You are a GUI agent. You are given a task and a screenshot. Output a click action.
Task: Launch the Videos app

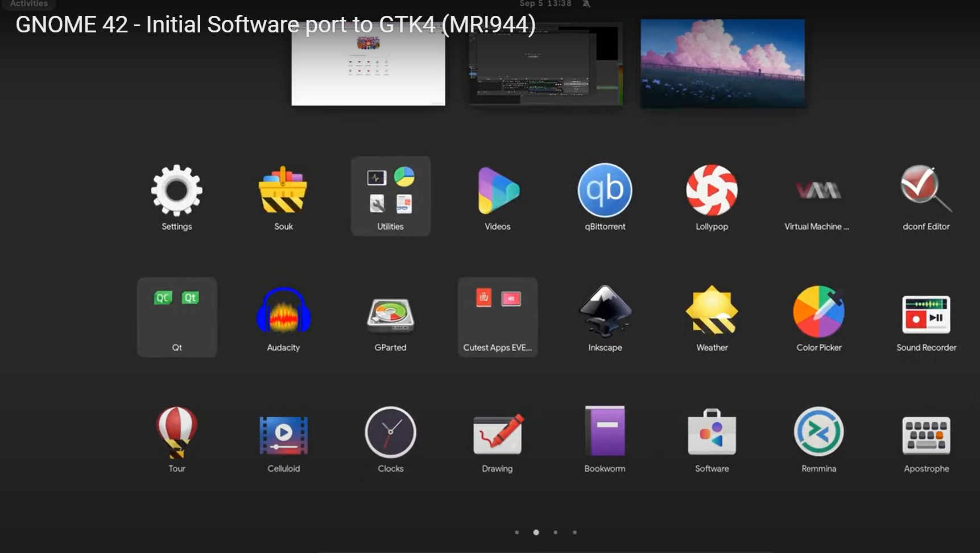tap(498, 197)
